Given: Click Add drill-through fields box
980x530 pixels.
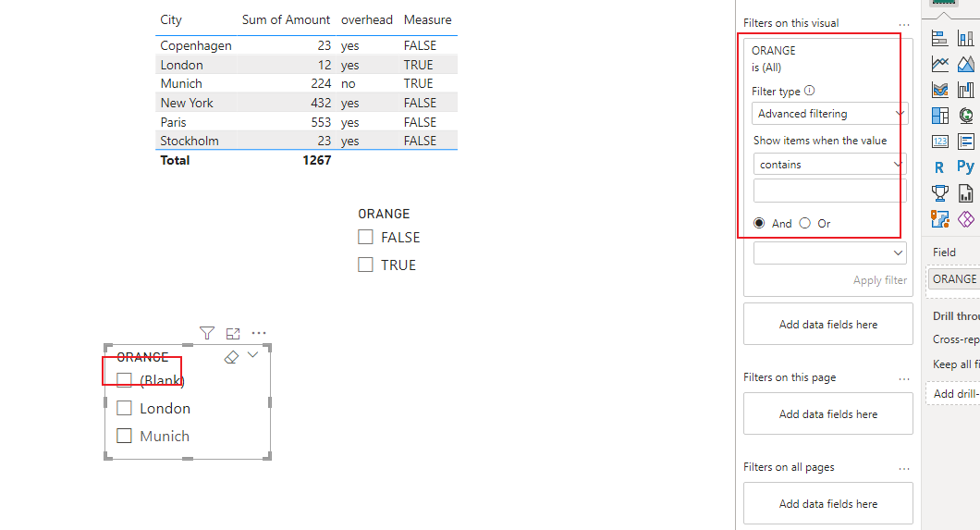Looking at the screenshot, I should click(954, 394).
